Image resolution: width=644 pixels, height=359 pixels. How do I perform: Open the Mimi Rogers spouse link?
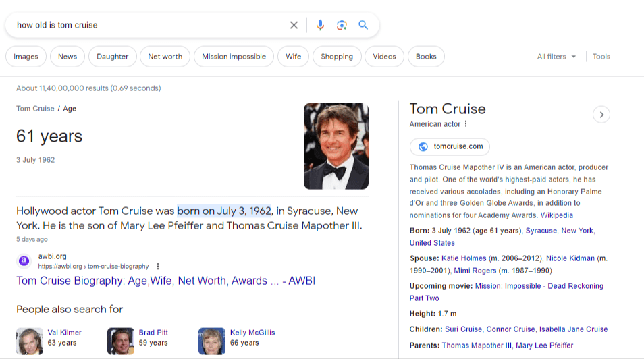click(475, 271)
